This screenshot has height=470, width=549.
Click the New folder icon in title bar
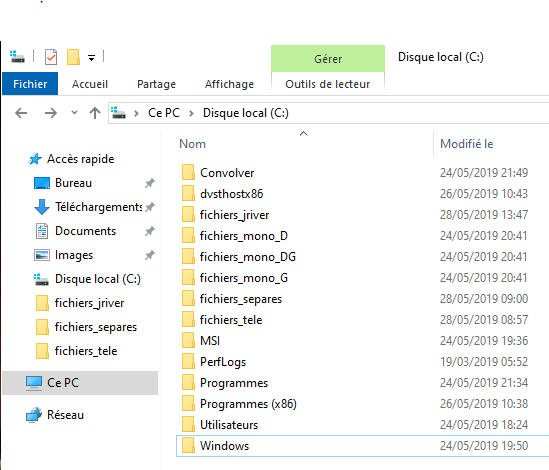tap(74, 57)
